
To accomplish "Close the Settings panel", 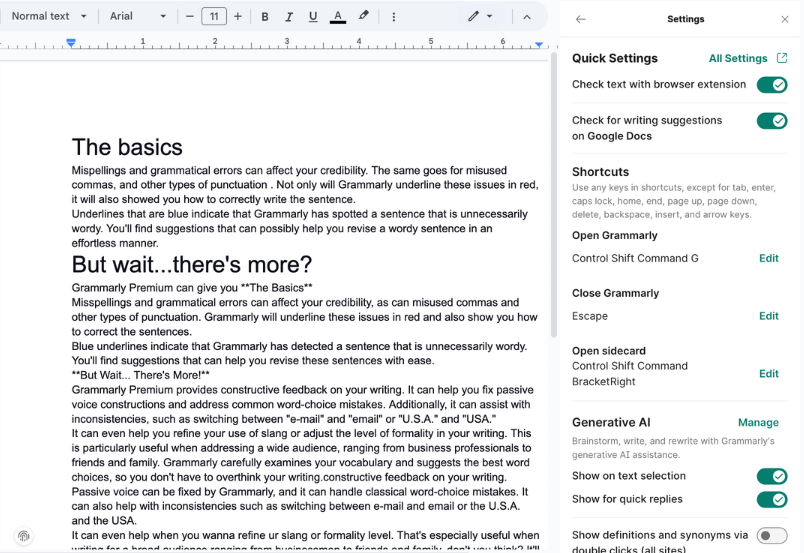I will tap(785, 19).
